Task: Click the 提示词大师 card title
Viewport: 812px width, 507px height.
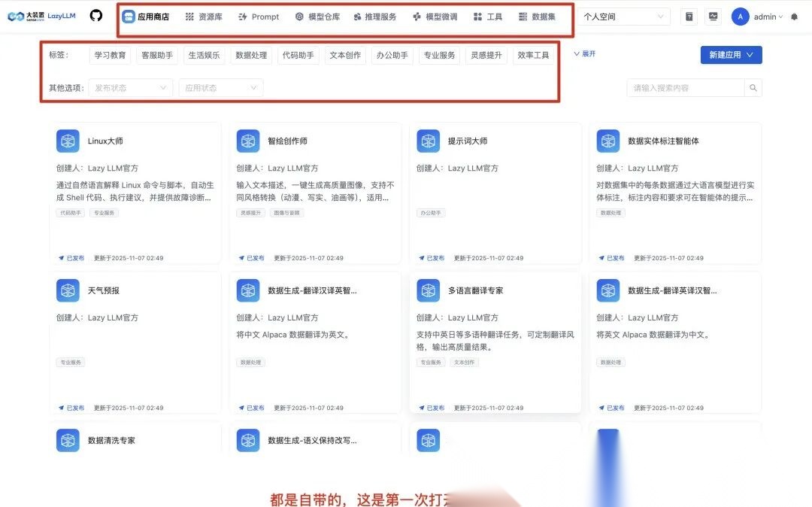Action: [468, 141]
